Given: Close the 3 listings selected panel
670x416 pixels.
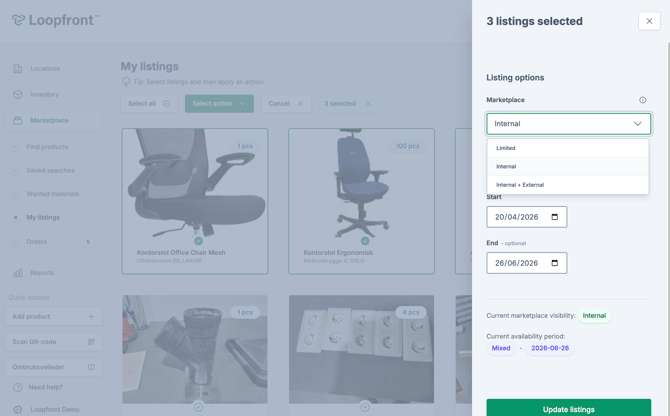Looking at the screenshot, I should (649, 21).
